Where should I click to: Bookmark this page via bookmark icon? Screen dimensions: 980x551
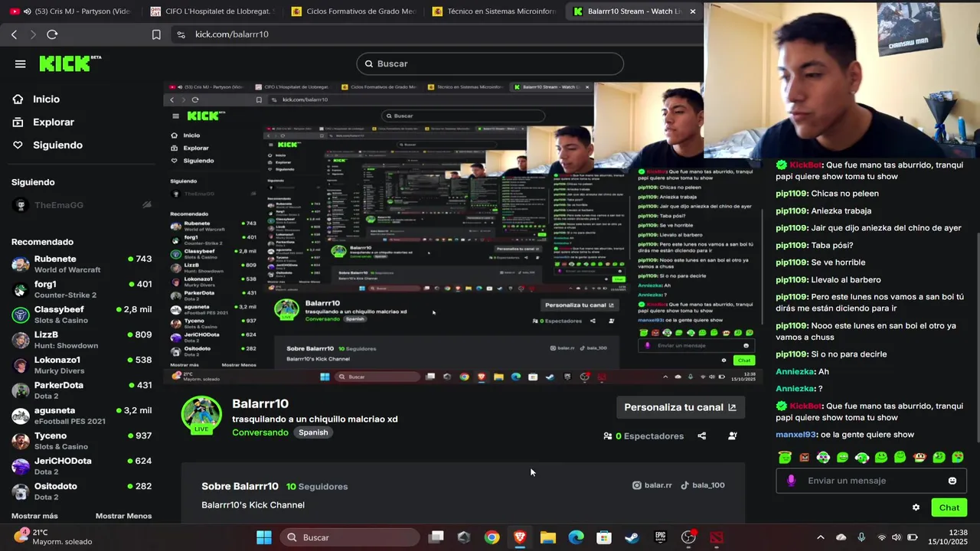click(156, 34)
